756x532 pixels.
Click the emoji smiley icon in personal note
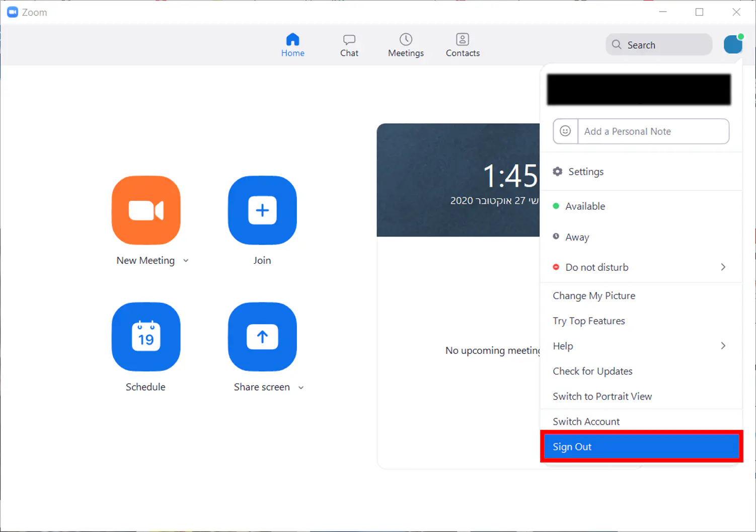tap(565, 131)
